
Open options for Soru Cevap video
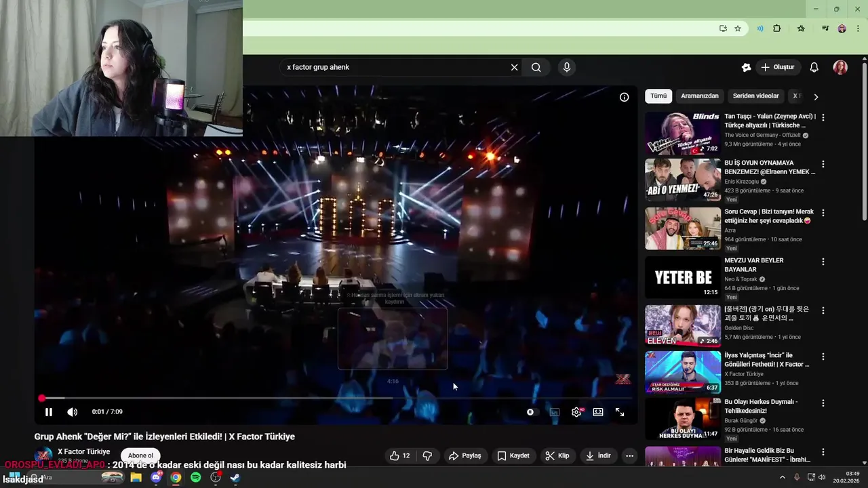point(823,213)
